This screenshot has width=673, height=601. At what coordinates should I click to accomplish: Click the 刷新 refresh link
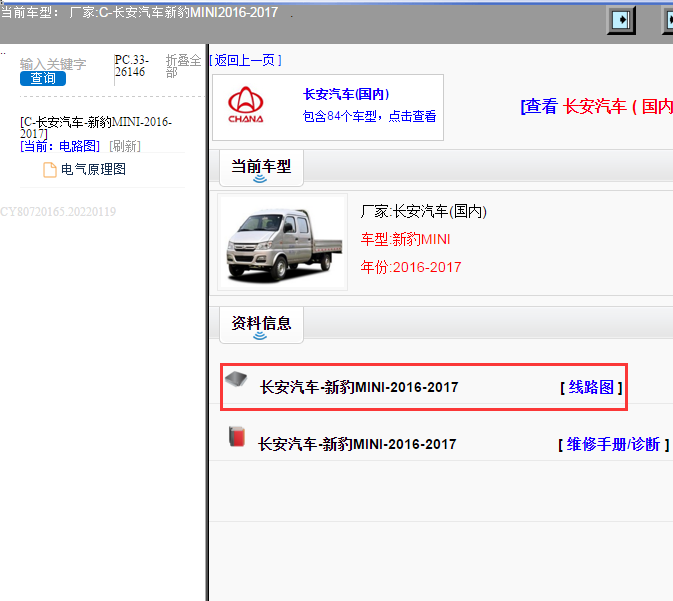125,146
